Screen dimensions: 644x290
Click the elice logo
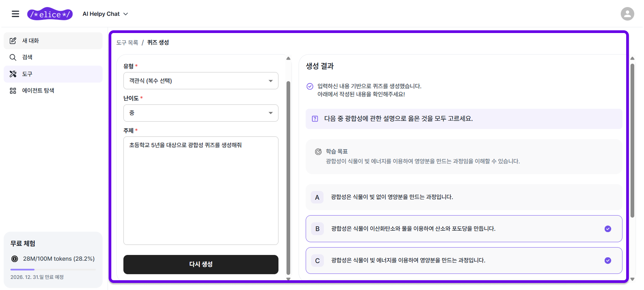point(50,14)
